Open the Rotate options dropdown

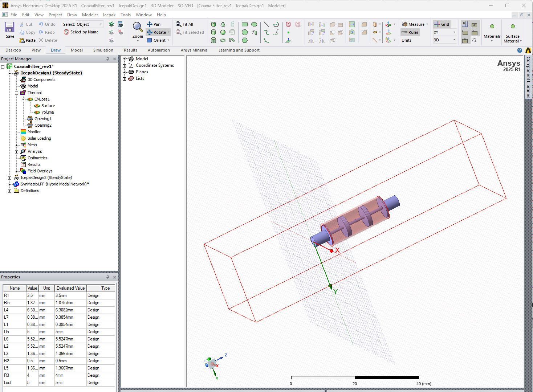[x=168, y=32]
